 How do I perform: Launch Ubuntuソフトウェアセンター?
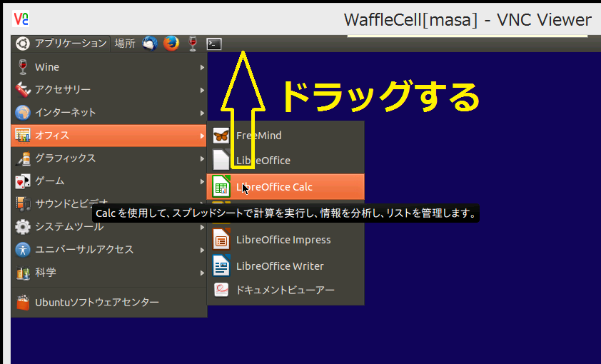[109, 303]
